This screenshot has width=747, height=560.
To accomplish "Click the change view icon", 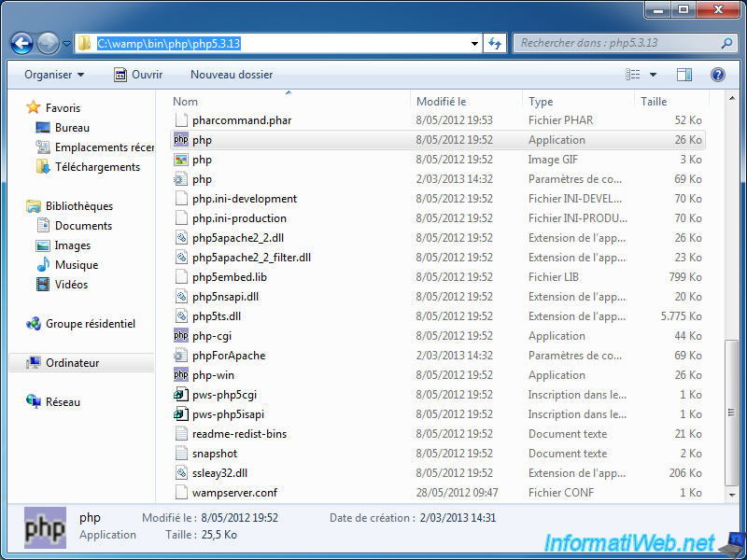I will coord(633,75).
